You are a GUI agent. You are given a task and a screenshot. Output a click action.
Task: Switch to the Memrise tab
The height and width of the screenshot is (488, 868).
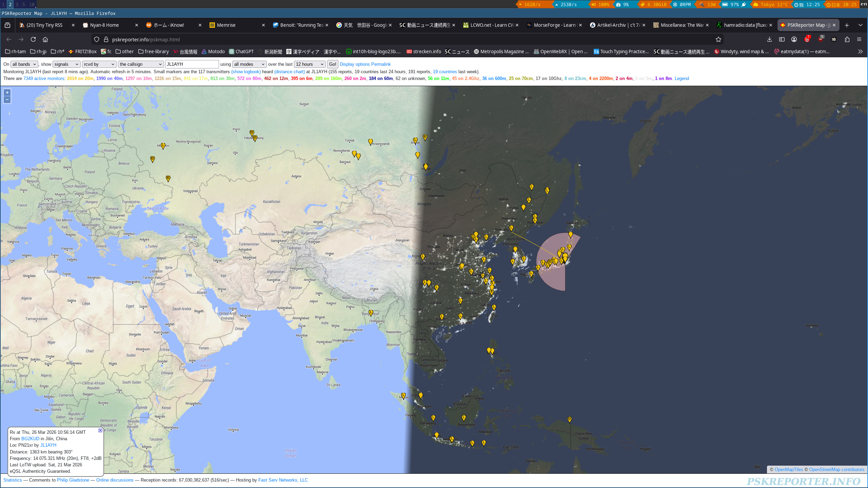pyautogui.click(x=237, y=25)
